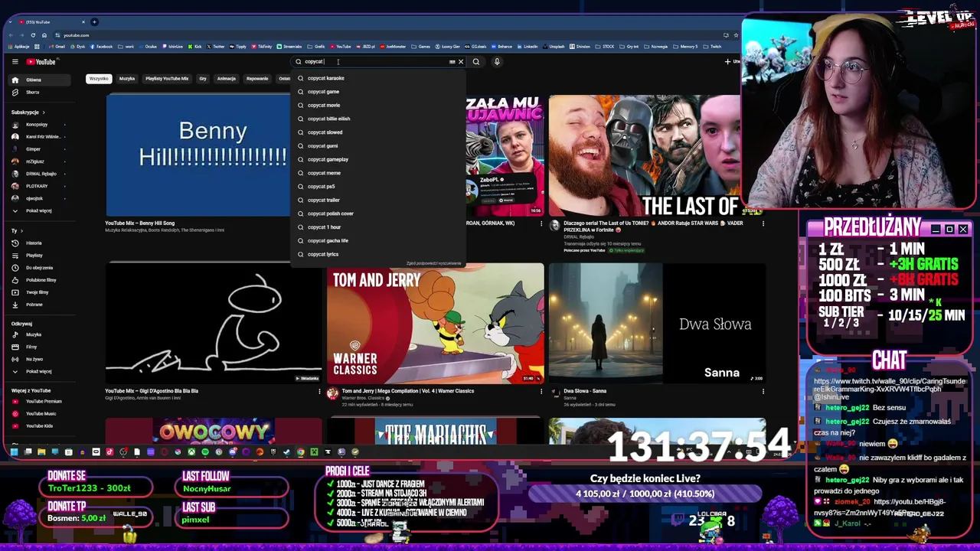Image resolution: width=980 pixels, height=551 pixels.
Task: Open the on-screen keyboard icon in search box
Action: [452, 62]
